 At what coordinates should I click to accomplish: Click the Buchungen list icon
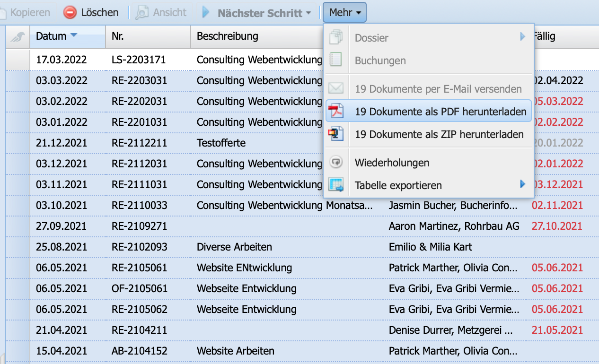(x=337, y=60)
